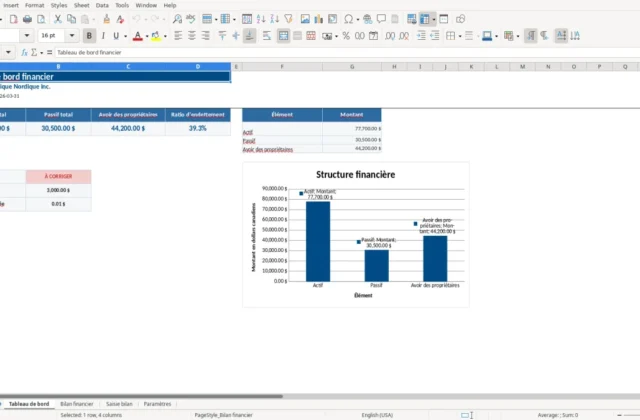
Task: Expand the Underline style arrow
Action: (125, 36)
